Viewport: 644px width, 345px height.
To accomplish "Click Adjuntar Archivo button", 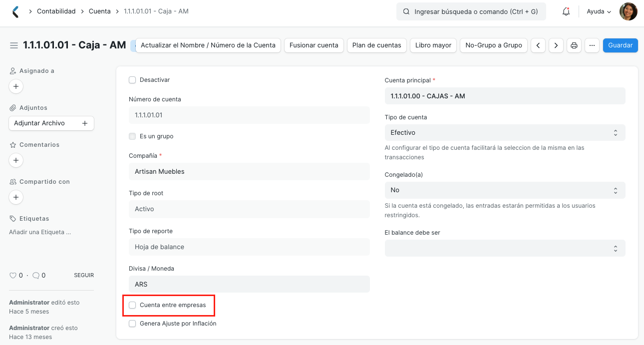I will 51,123.
